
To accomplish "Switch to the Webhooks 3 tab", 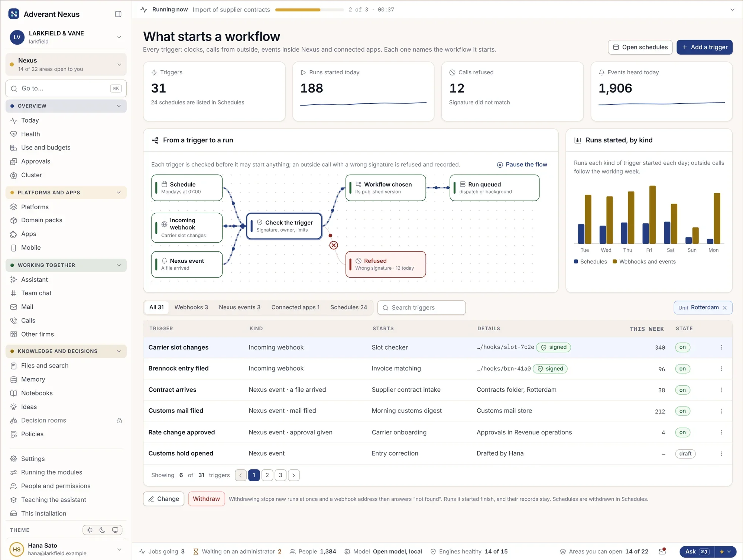I will (191, 307).
